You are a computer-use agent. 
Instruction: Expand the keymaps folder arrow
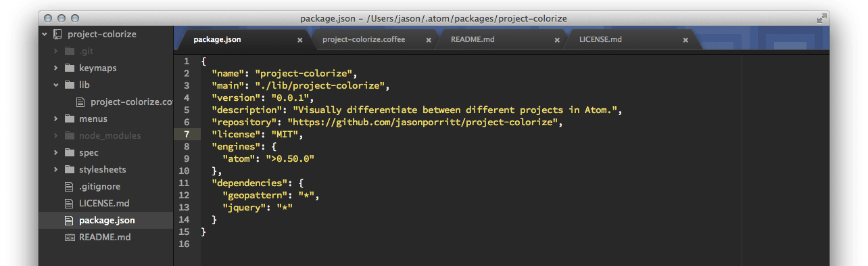click(x=56, y=68)
